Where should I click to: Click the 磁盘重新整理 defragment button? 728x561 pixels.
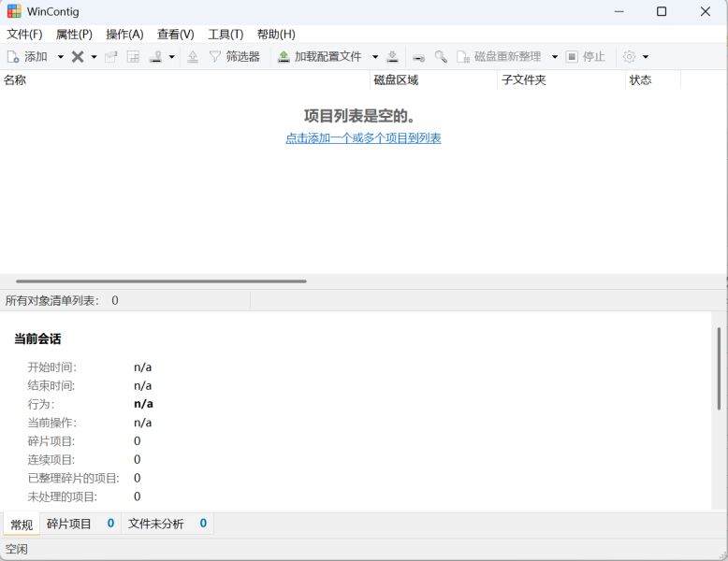pyautogui.click(x=499, y=57)
